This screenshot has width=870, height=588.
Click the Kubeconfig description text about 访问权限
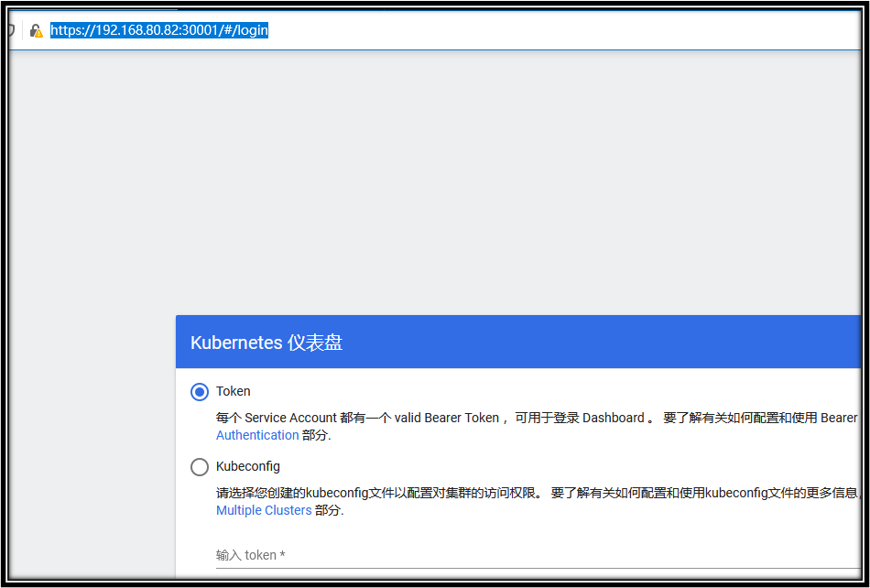538,493
